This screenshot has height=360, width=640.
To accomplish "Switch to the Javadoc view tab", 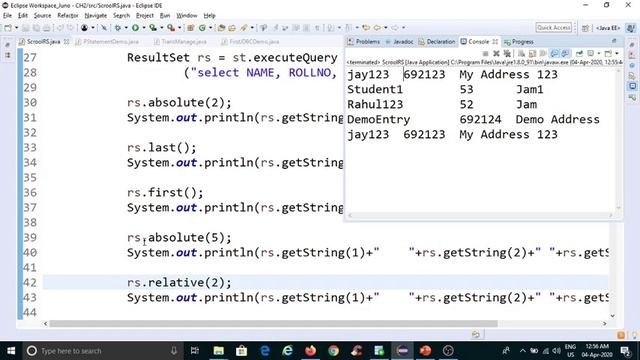I will click(x=400, y=42).
